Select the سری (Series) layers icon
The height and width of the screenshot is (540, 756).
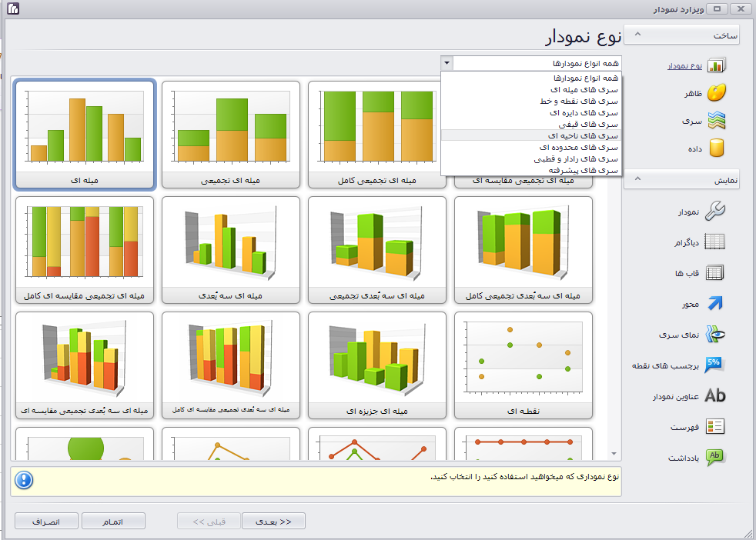(x=715, y=121)
